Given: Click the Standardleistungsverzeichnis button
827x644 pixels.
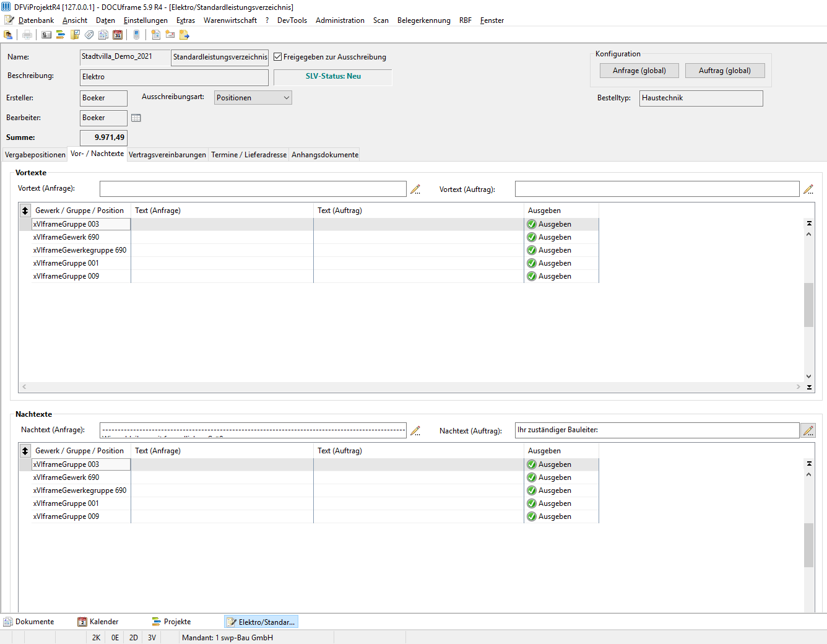Looking at the screenshot, I should [220, 57].
